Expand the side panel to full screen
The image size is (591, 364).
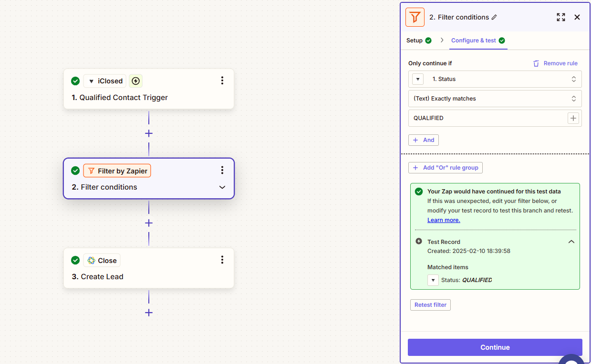click(x=561, y=17)
